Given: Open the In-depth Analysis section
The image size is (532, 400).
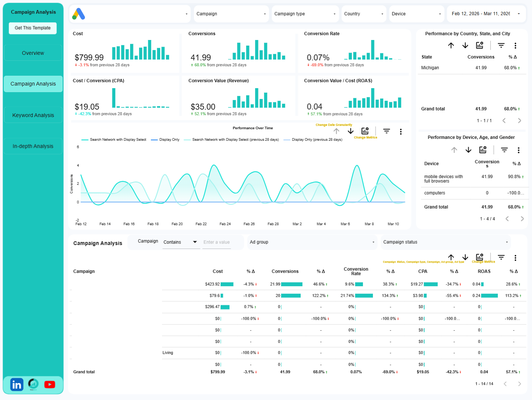Looking at the screenshot, I should click(x=33, y=146).
